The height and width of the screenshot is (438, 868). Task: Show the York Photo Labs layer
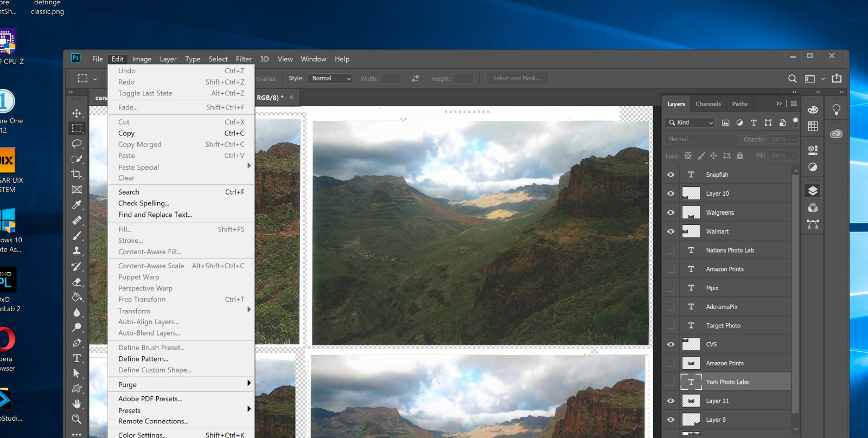pyautogui.click(x=671, y=382)
